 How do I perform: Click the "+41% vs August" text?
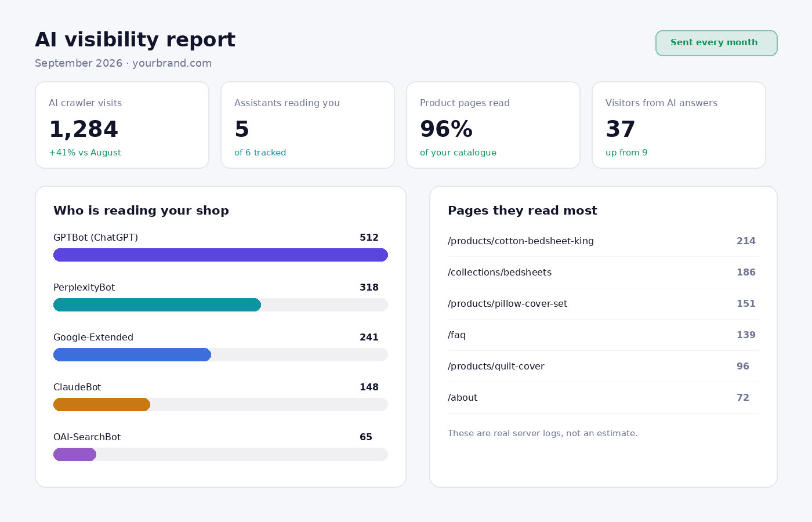[85, 153]
